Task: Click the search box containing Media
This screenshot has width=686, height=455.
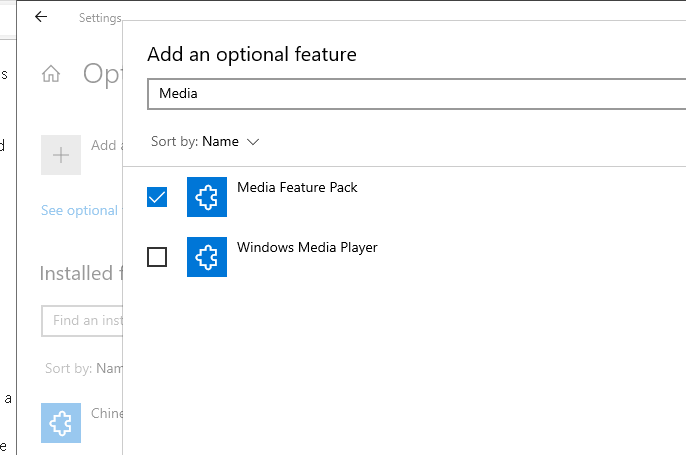Action: click(416, 94)
